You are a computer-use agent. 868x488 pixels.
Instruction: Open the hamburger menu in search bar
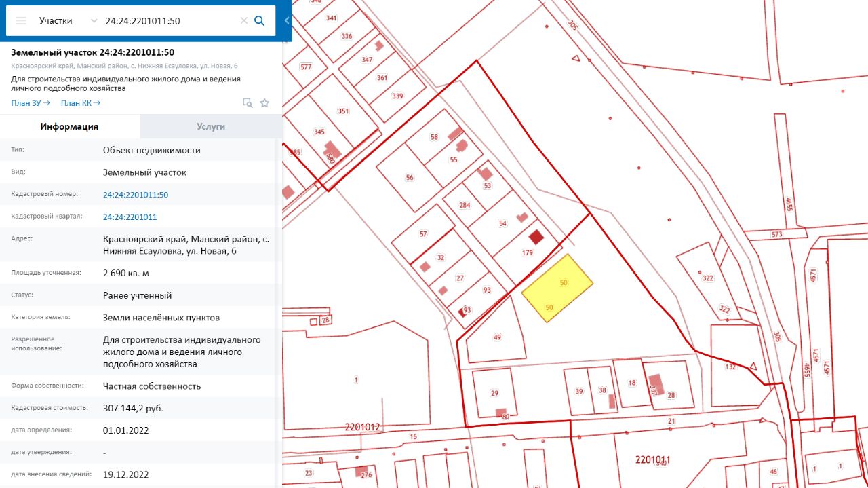point(21,20)
